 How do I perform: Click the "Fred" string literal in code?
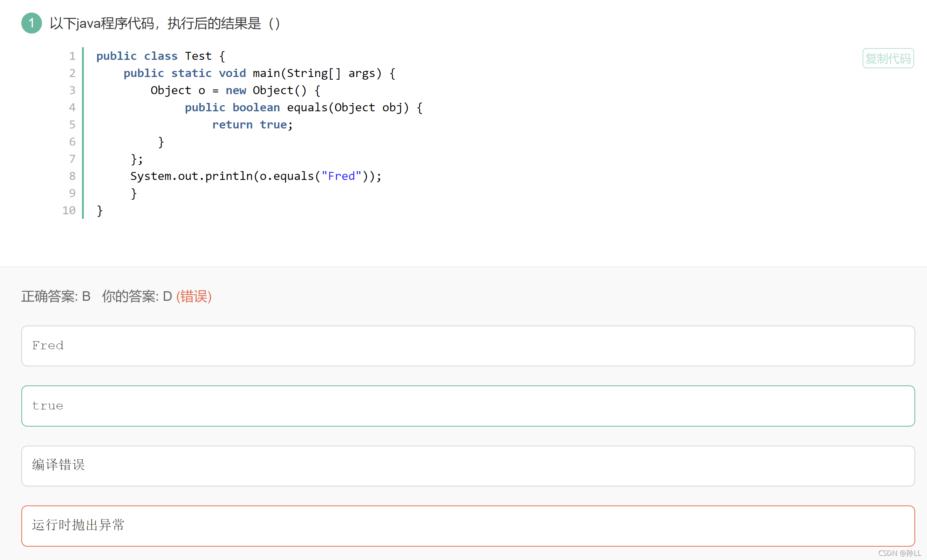tap(342, 176)
